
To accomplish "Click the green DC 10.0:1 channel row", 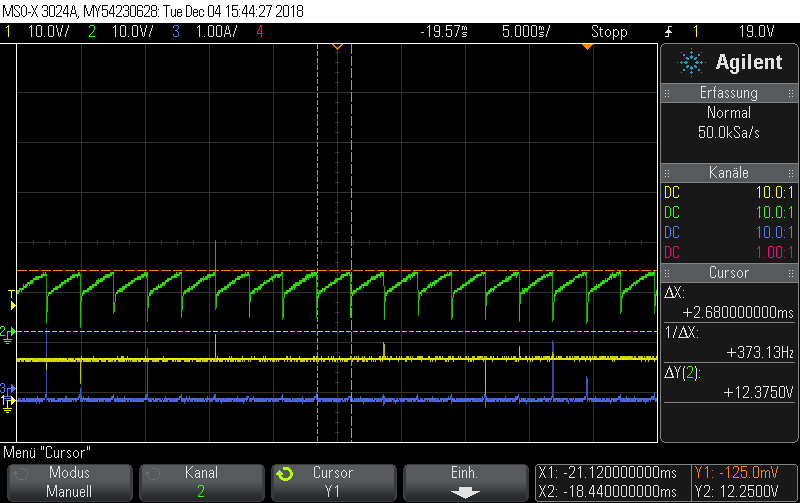I will click(729, 212).
